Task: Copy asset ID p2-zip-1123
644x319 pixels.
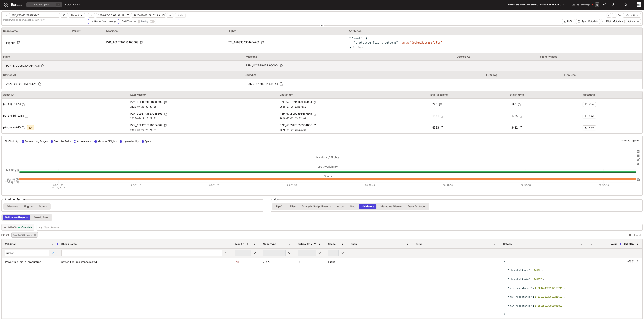Action: click(x=23, y=104)
